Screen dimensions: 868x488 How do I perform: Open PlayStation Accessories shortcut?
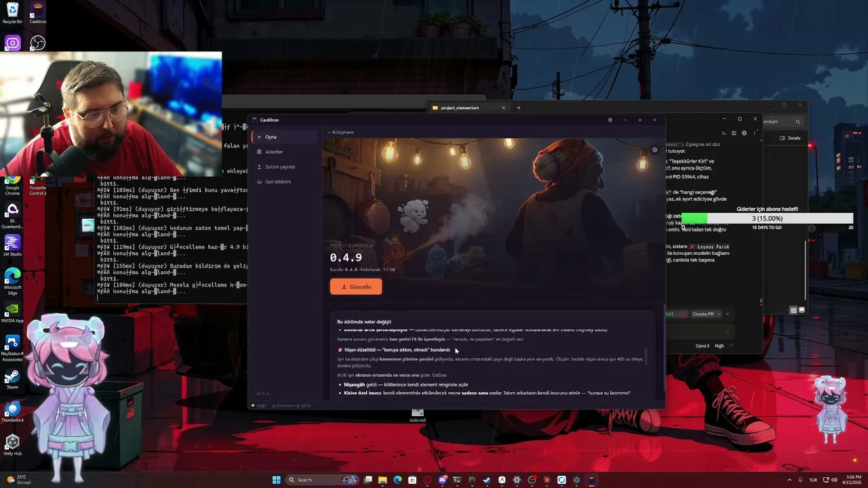coord(12,347)
